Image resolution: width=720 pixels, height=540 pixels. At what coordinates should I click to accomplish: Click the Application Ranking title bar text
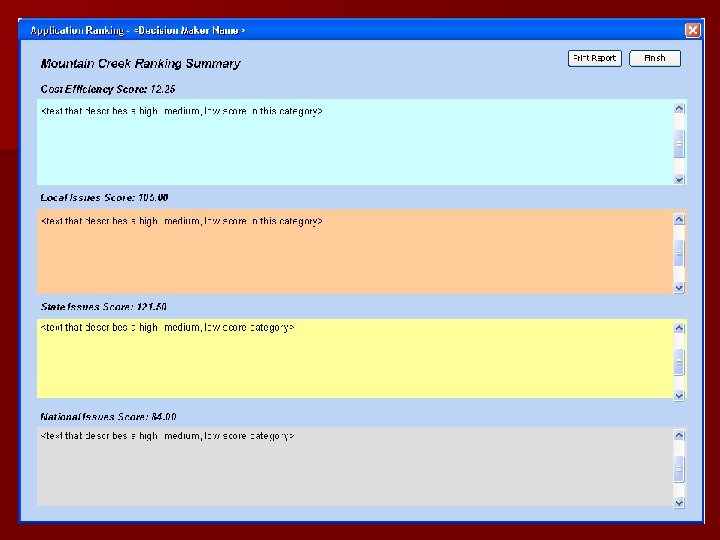(138, 30)
